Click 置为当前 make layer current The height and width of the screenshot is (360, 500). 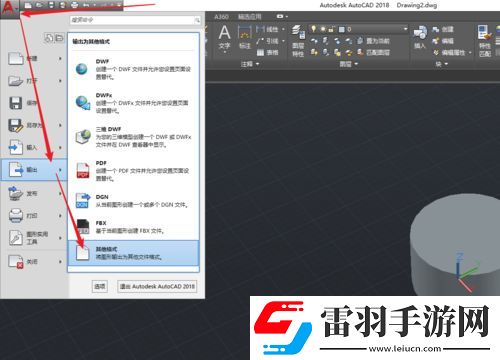373,41
